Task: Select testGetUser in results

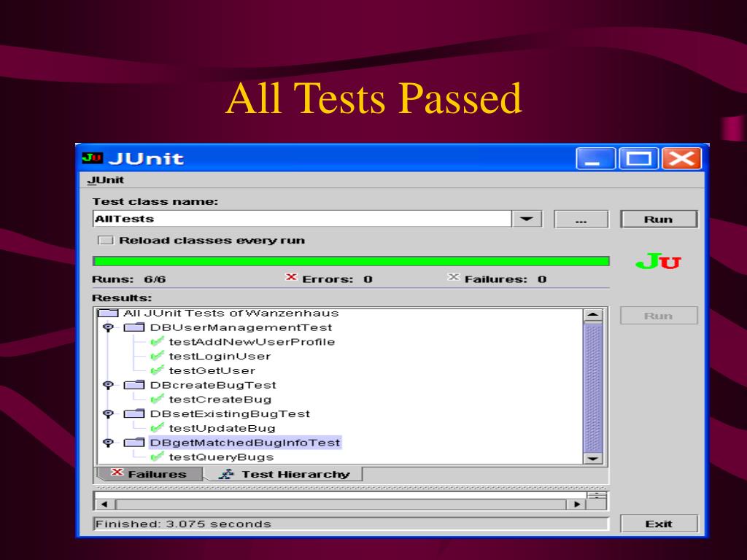Action: (x=212, y=370)
